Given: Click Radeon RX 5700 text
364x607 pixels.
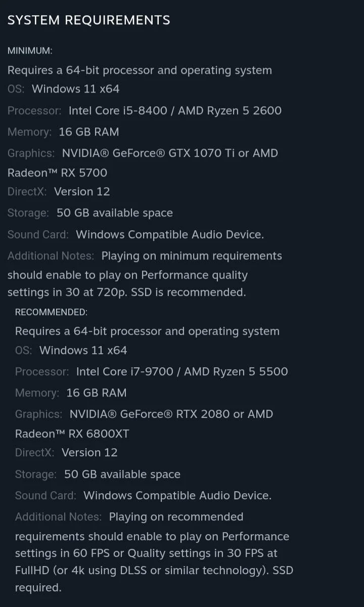Looking at the screenshot, I should 57,172.
